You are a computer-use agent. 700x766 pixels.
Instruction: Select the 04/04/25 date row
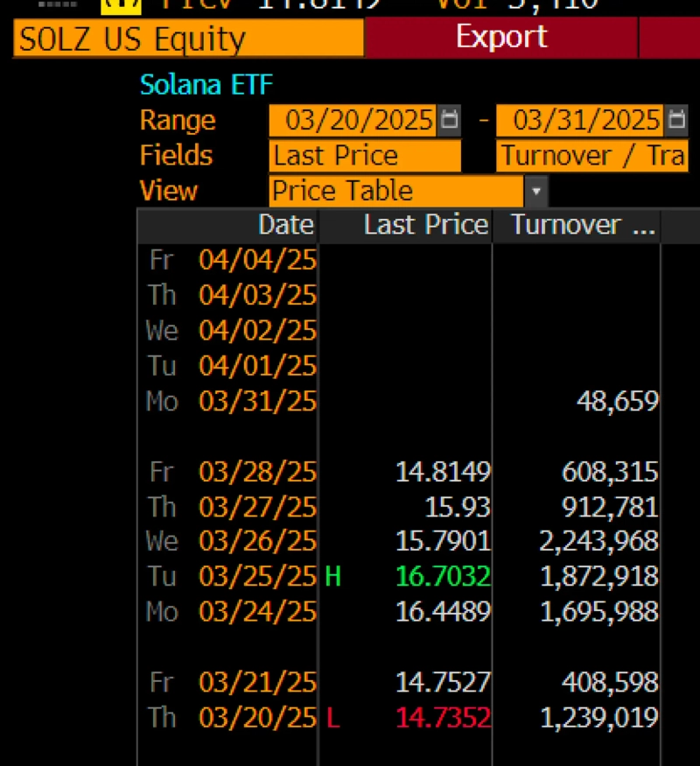[257, 259]
